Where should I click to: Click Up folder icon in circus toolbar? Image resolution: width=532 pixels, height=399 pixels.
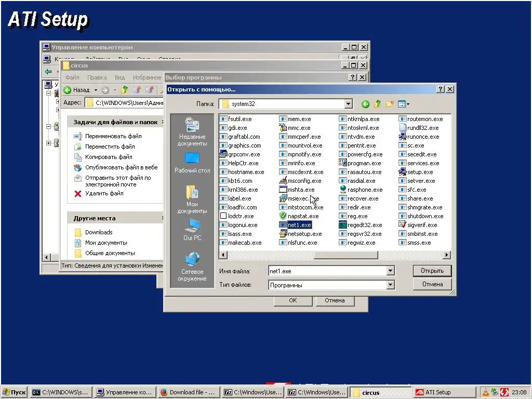click(x=125, y=90)
